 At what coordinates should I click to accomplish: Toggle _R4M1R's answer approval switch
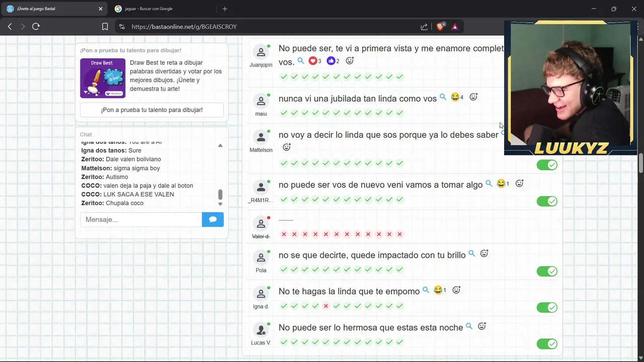click(x=547, y=201)
